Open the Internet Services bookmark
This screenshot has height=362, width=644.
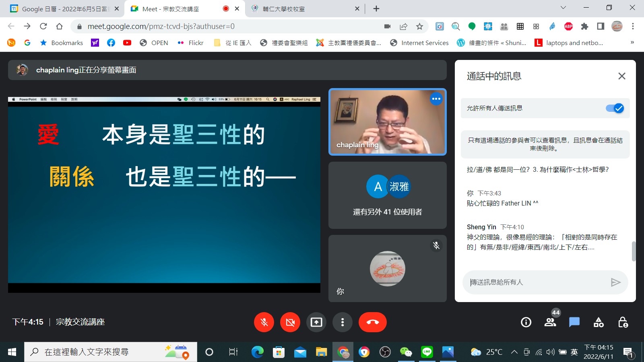tap(419, 43)
